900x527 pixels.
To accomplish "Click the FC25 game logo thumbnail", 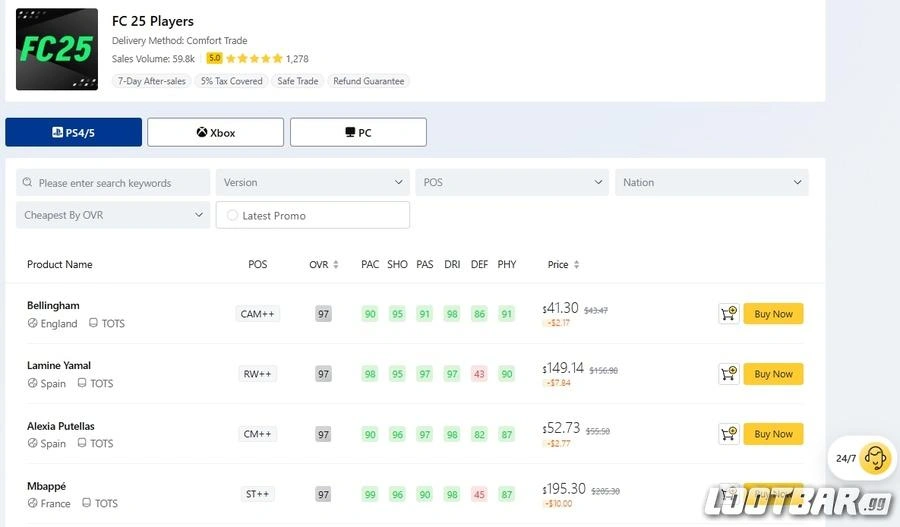I will (x=57, y=49).
